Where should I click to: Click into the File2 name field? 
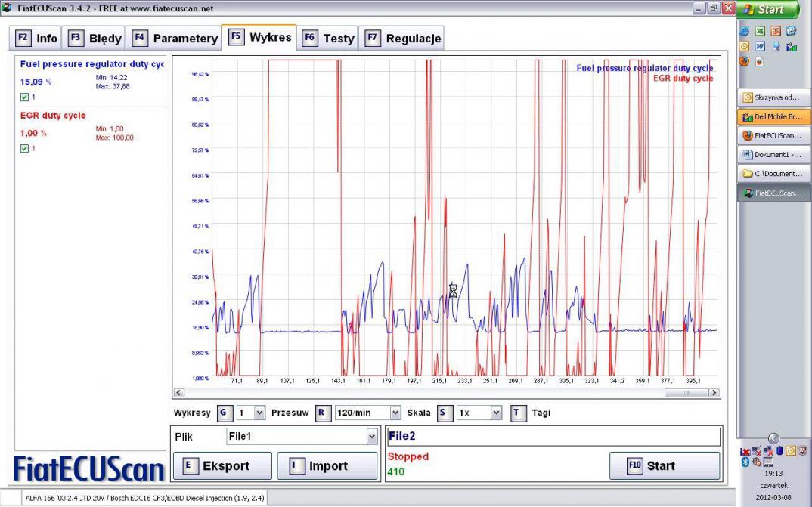(x=553, y=437)
